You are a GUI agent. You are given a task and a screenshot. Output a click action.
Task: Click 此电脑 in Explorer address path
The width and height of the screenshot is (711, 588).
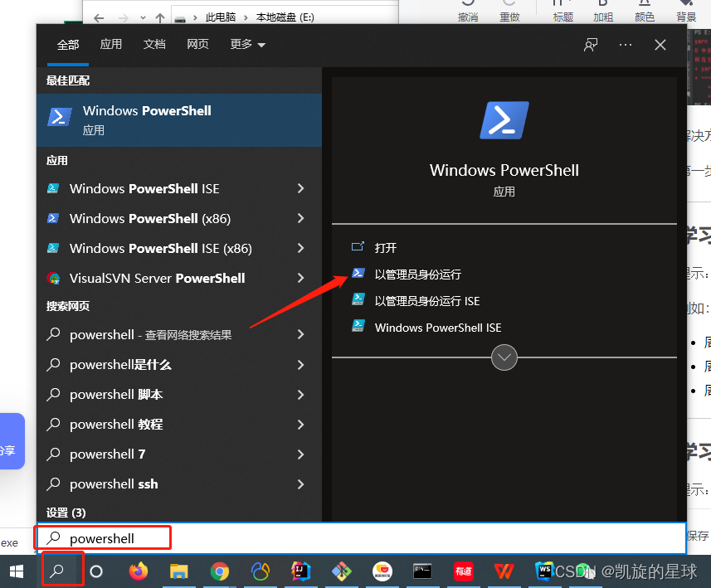pos(221,17)
